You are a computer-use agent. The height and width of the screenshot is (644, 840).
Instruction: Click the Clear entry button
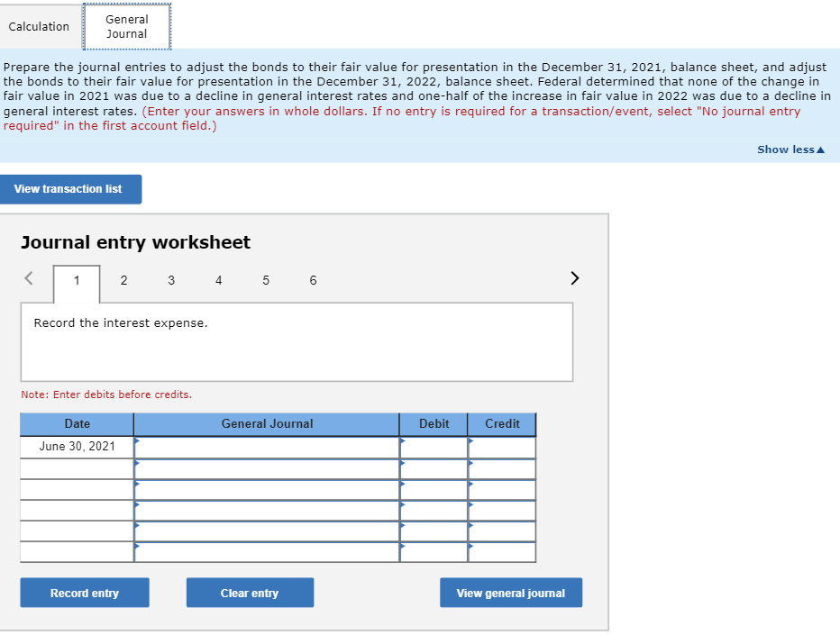pyautogui.click(x=250, y=593)
